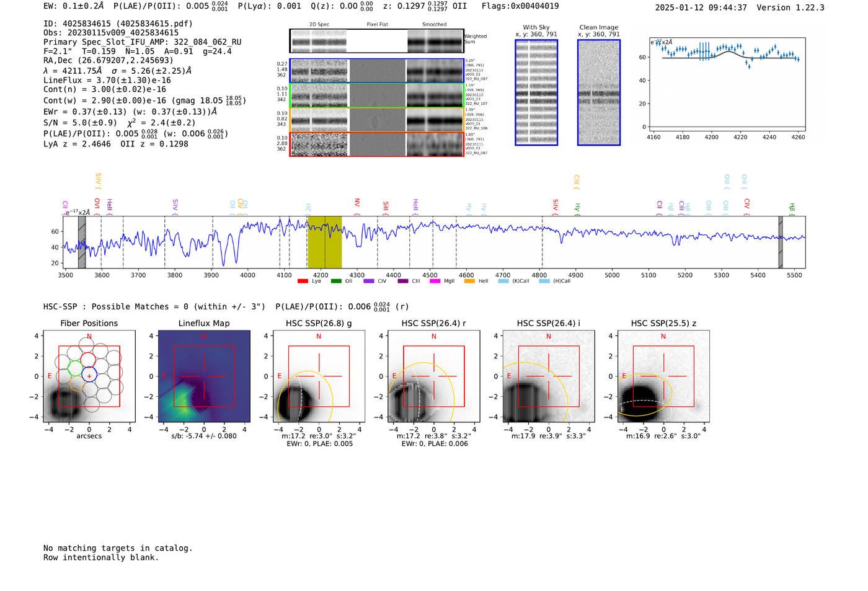Click the dark purple CIII legend swatch

(x=403, y=282)
